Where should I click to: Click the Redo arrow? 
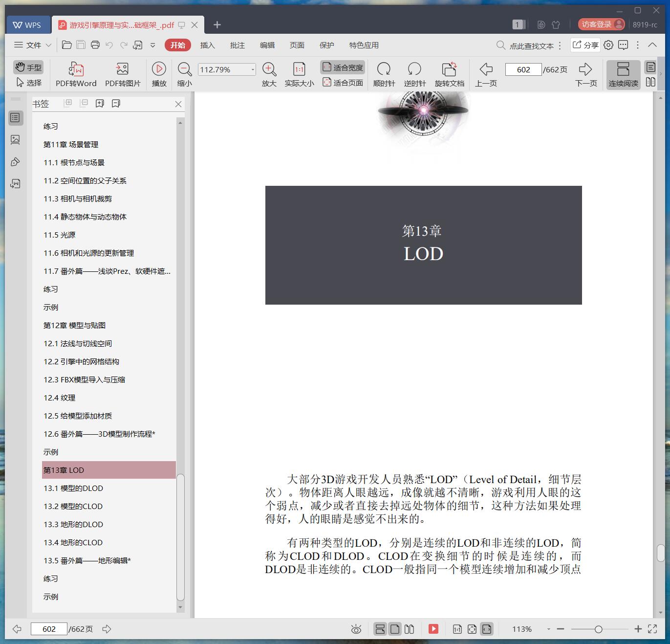[124, 45]
